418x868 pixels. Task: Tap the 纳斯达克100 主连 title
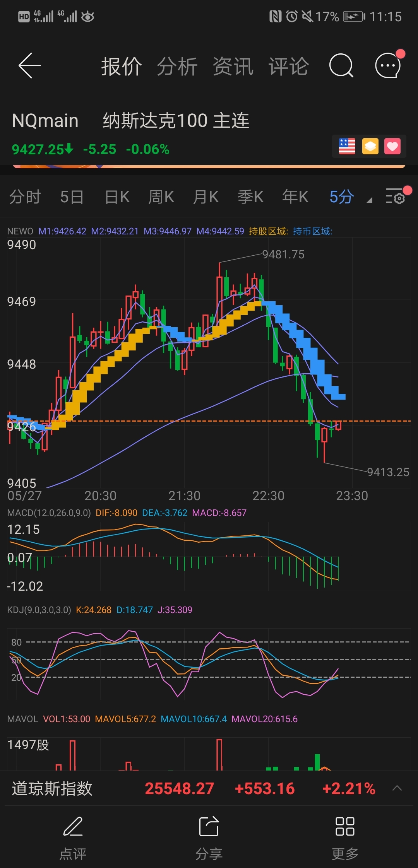pyautogui.click(x=176, y=121)
